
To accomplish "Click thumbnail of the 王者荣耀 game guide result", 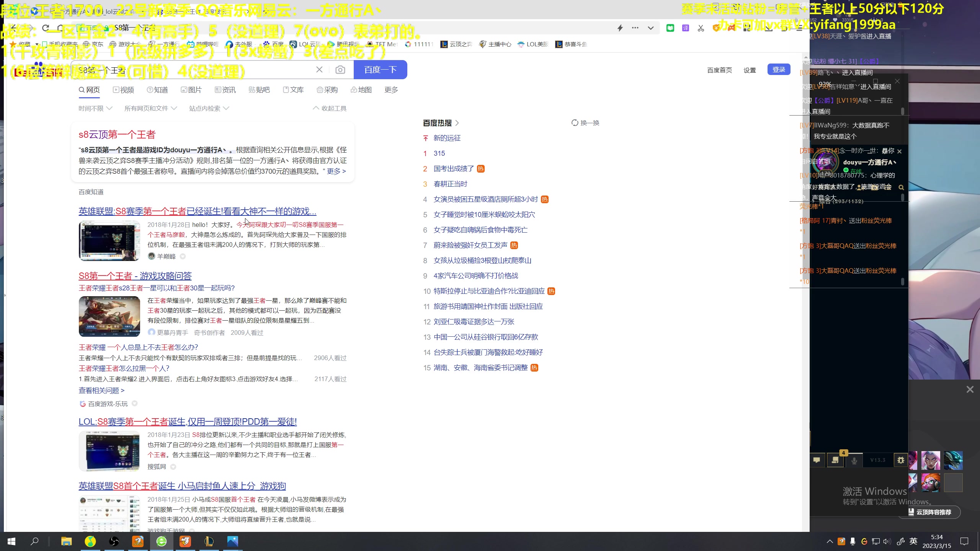I will click(x=109, y=316).
